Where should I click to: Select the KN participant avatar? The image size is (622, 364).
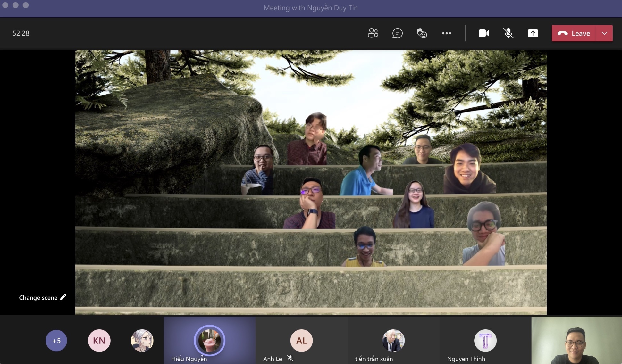coord(99,340)
